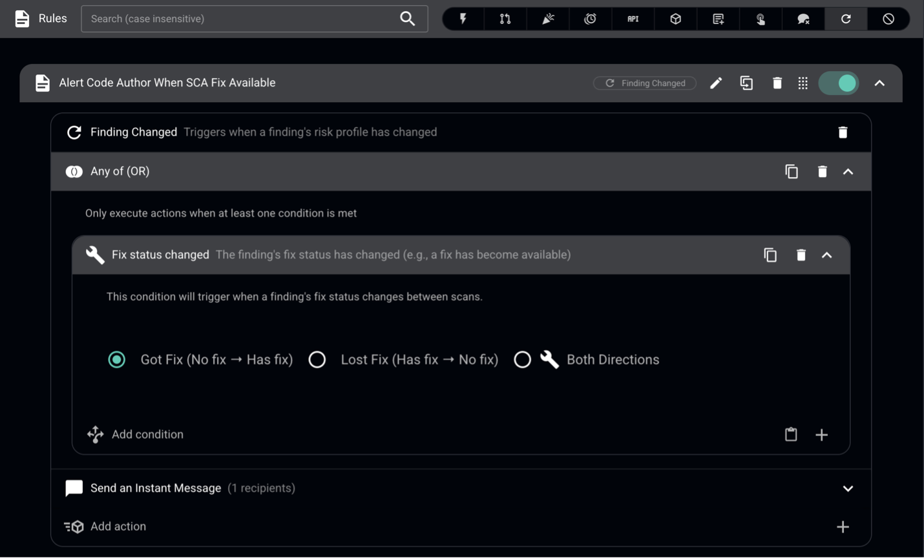Viewport: 924px width, 560px height.
Task: Click the cube package filter icon
Action: coord(676,19)
